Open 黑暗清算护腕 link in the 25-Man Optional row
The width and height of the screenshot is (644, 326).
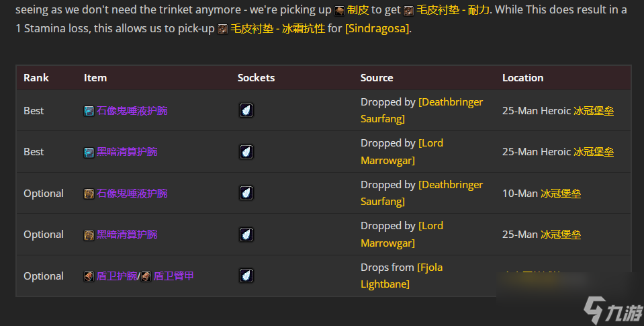coord(127,235)
